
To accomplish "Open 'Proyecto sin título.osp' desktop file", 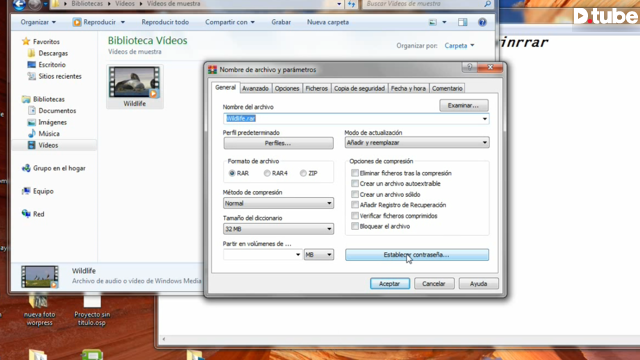I will (92, 310).
